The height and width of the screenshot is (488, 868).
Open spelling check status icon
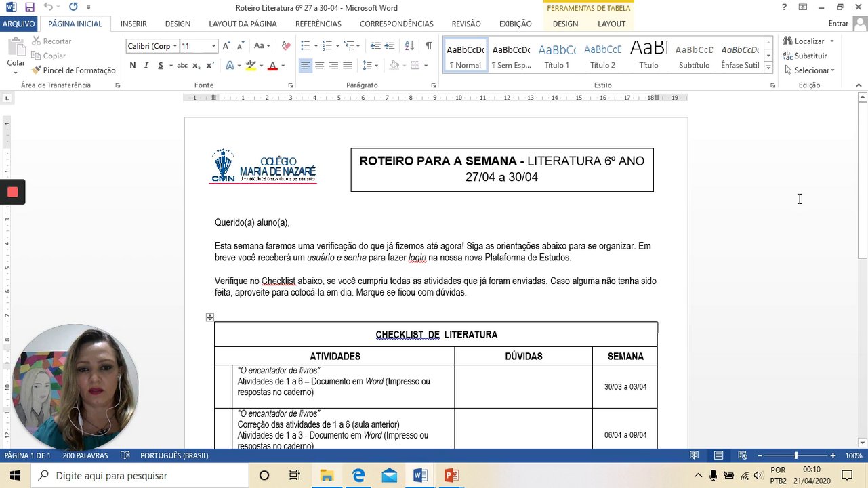[x=125, y=455]
